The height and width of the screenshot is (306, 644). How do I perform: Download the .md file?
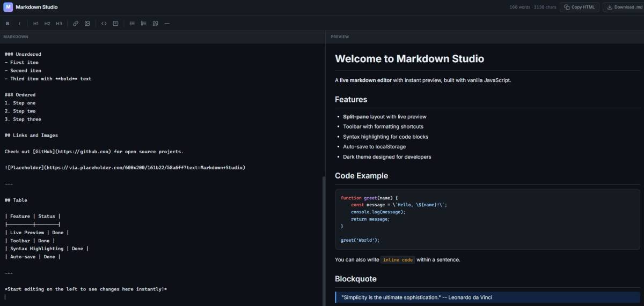coord(623,7)
